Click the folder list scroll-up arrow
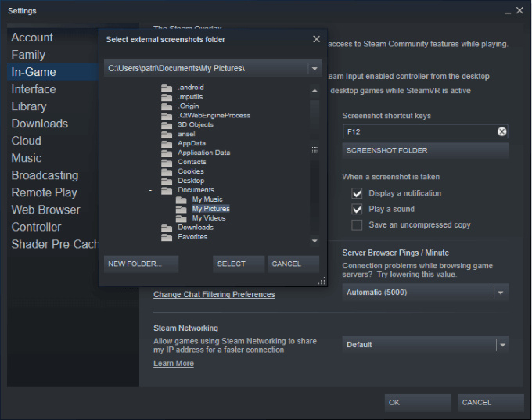Image resolution: width=532 pixels, height=420 pixels. point(315,90)
